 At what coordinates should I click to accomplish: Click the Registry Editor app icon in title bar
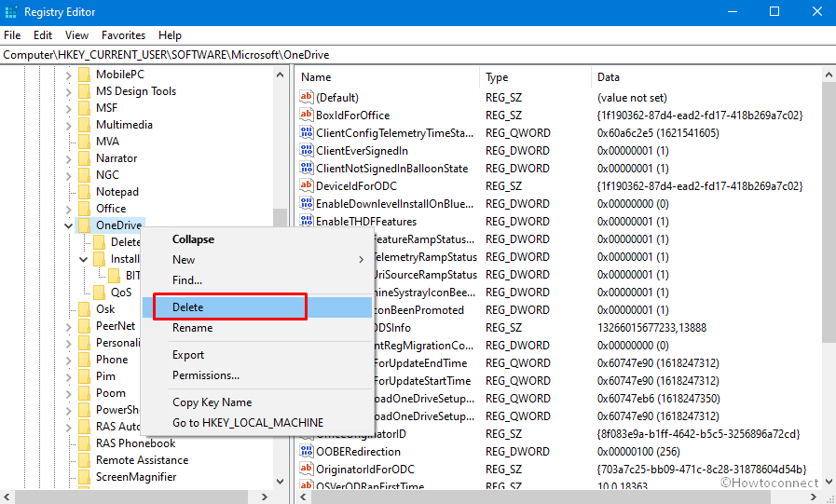pos(10,12)
